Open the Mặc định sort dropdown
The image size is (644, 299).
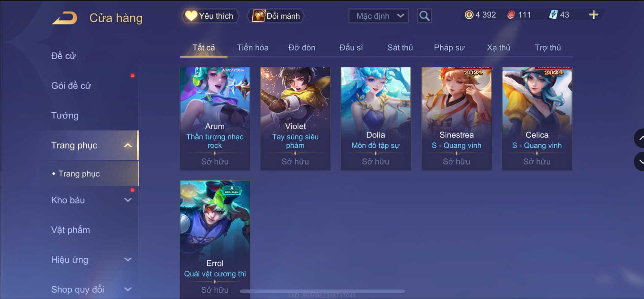[x=379, y=16]
